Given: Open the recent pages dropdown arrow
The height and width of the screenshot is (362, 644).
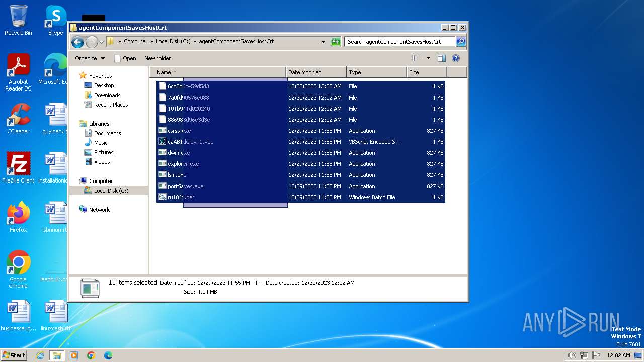Looking at the screenshot, I should pyautogui.click(x=101, y=42).
